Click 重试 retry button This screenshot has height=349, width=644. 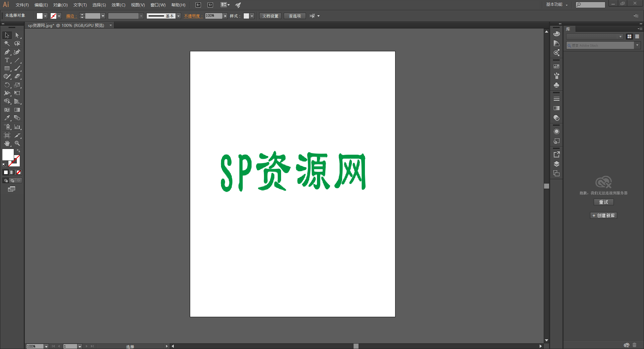point(603,202)
